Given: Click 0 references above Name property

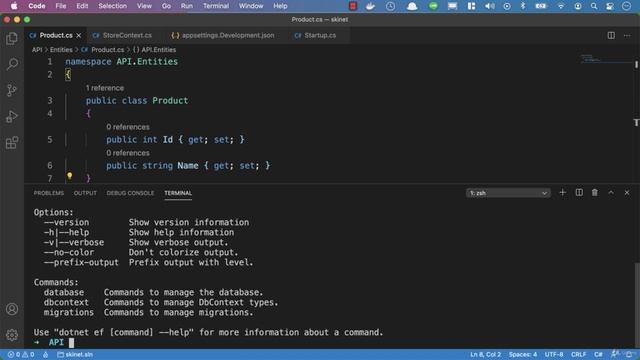Looking at the screenshot, I should click(x=128, y=153).
